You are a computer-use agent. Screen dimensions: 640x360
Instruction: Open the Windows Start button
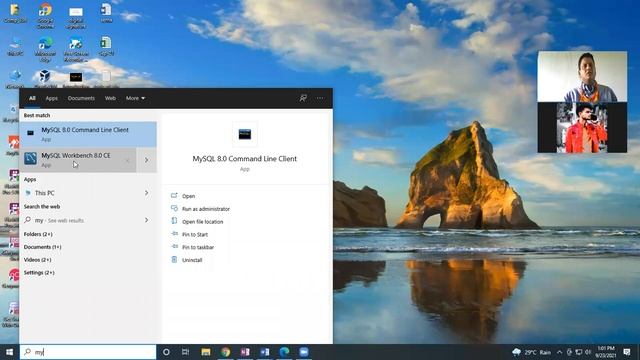(x=9, y=352)
